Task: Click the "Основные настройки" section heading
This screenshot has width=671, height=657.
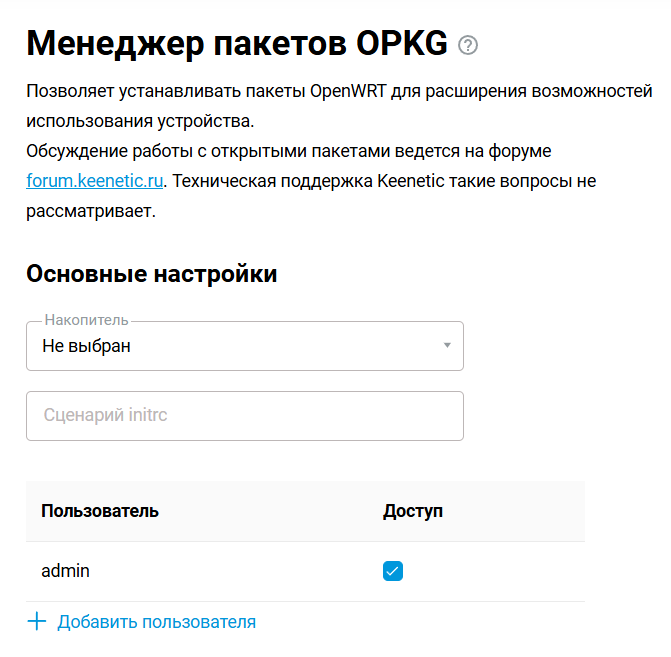Action: coord(151,274)
